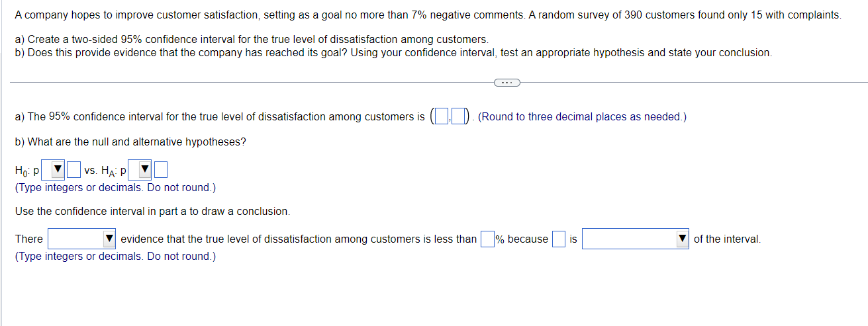
Task: Click the horizontal divider line below the question
Action: pos(265,83)
